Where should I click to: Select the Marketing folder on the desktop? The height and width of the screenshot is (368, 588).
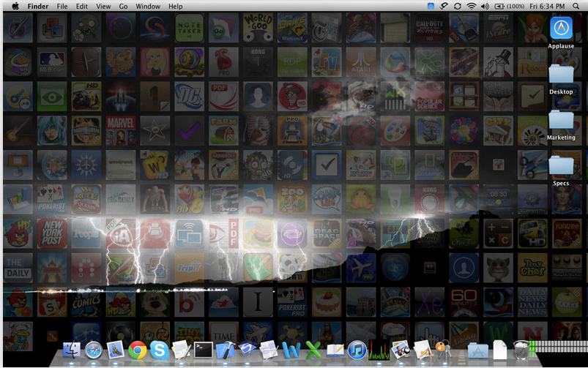[x=561, y=119]
